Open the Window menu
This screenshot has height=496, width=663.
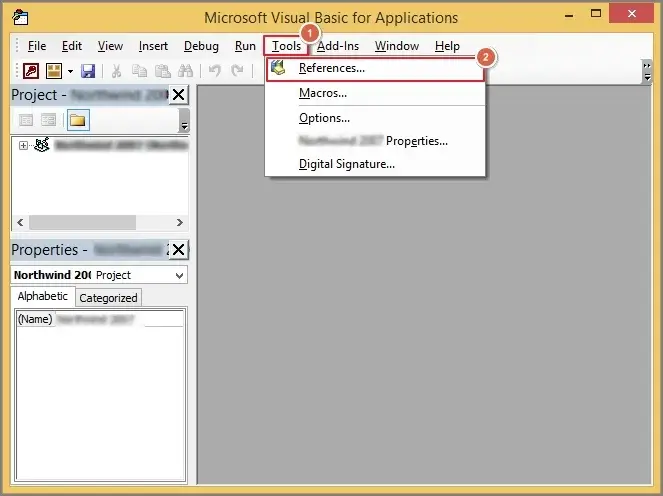tap(397, 46)
